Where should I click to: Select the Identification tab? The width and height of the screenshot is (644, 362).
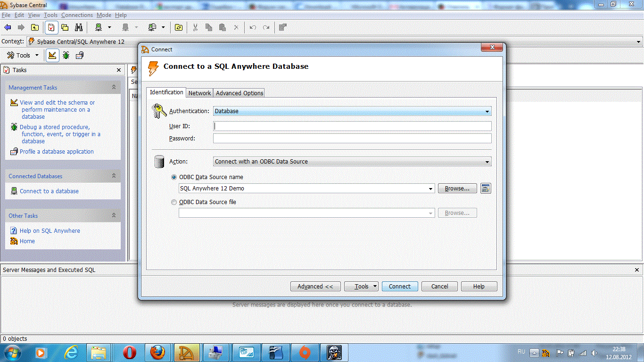click(166, 92)
